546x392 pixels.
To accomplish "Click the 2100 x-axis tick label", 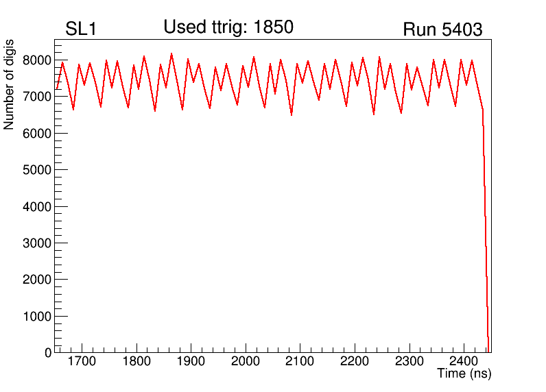I will click(300, 361).
